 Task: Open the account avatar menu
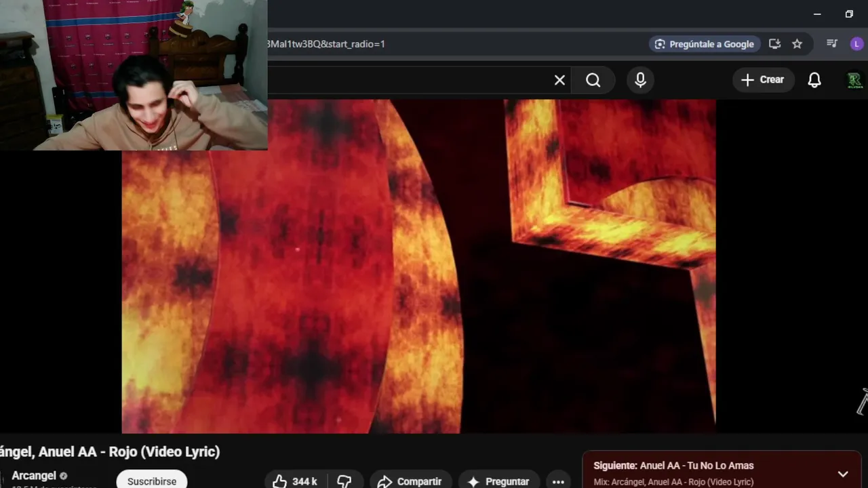tap(854, 80)
